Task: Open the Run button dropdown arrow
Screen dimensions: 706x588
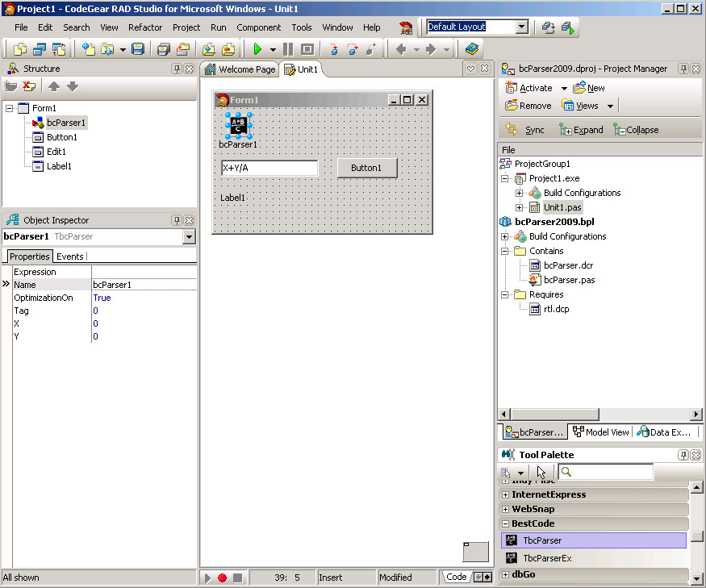Action: (x=273, y=49)
